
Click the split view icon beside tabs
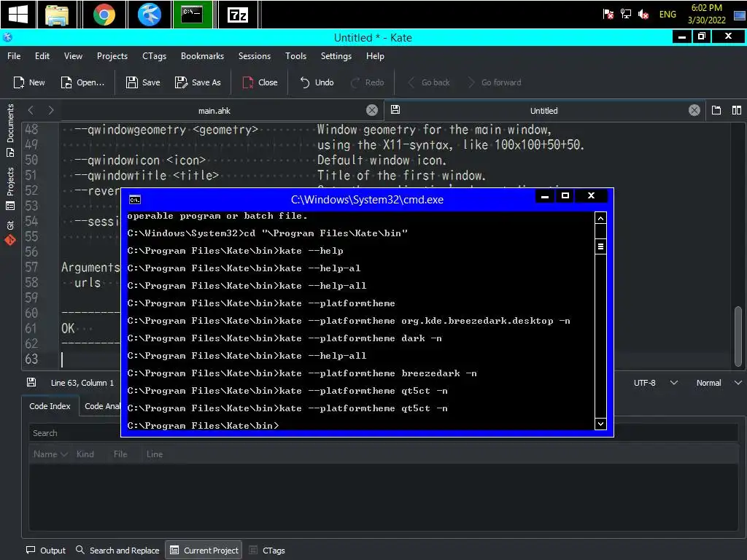(737, 111)
